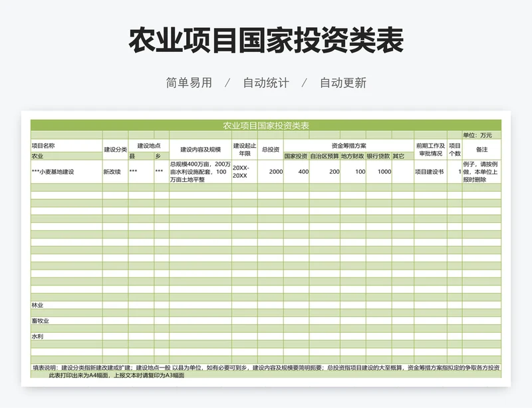
Task: Select the 新改续 cell
Action: (115, 172)
